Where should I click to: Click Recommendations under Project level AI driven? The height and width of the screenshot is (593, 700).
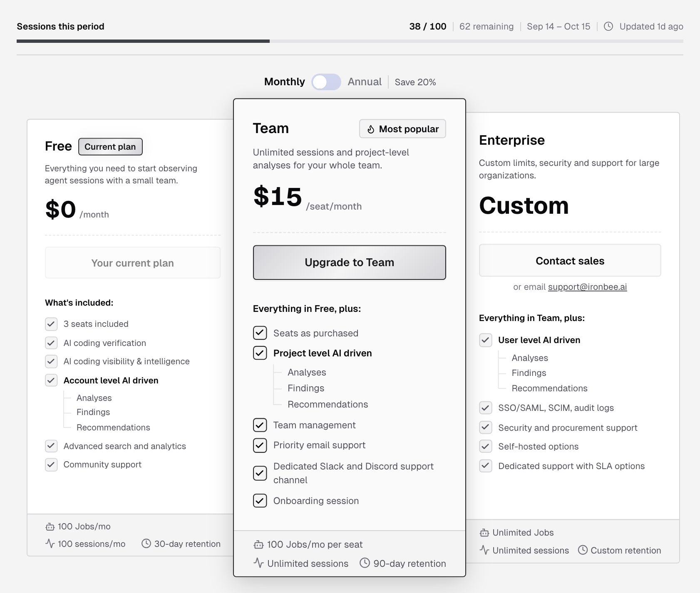coord(328,404)
